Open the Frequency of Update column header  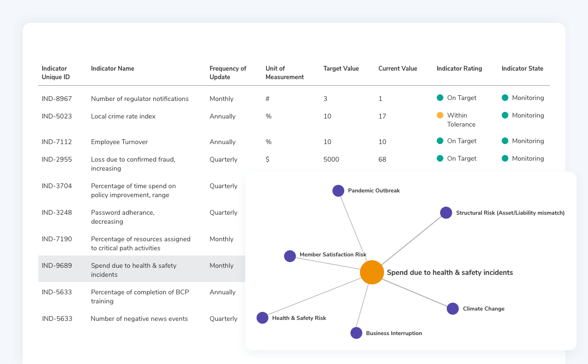pyautogui.click(x=228, y=73)
